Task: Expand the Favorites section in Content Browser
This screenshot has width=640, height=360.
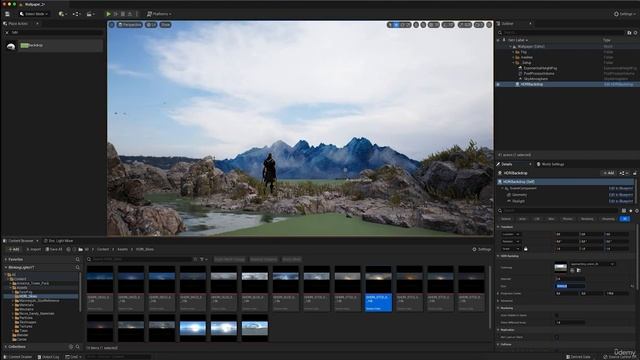Action: [x=6, y=260]
